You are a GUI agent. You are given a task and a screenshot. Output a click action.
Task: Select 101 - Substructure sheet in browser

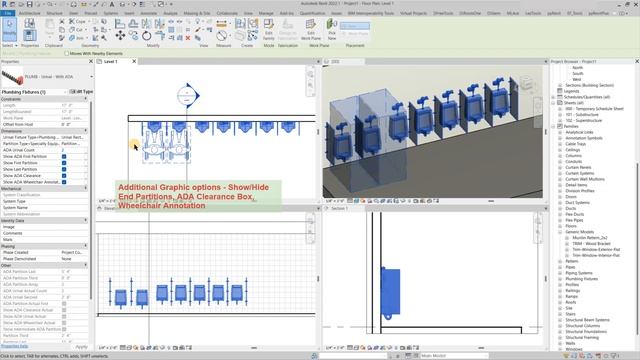pos(584,115)
